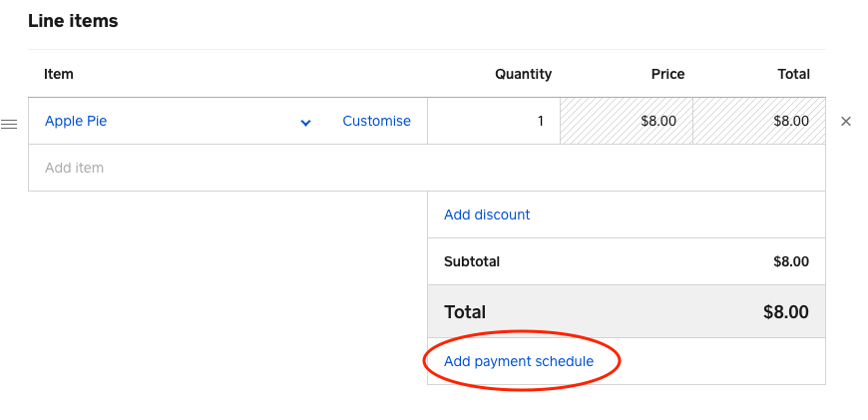This screenshot has height=420, width=868.
Task: Open the Add discount link
Action: coord(487,214)
